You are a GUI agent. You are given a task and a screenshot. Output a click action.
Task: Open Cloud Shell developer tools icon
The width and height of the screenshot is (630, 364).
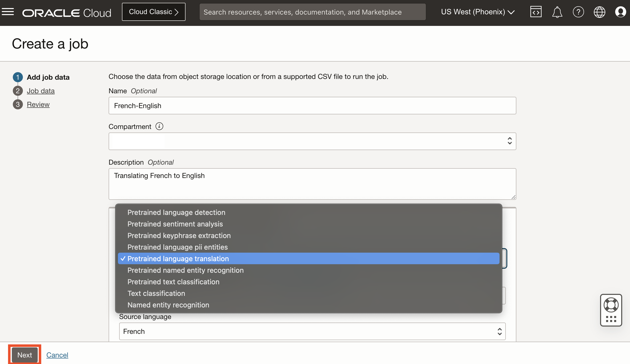click(536, 12)
